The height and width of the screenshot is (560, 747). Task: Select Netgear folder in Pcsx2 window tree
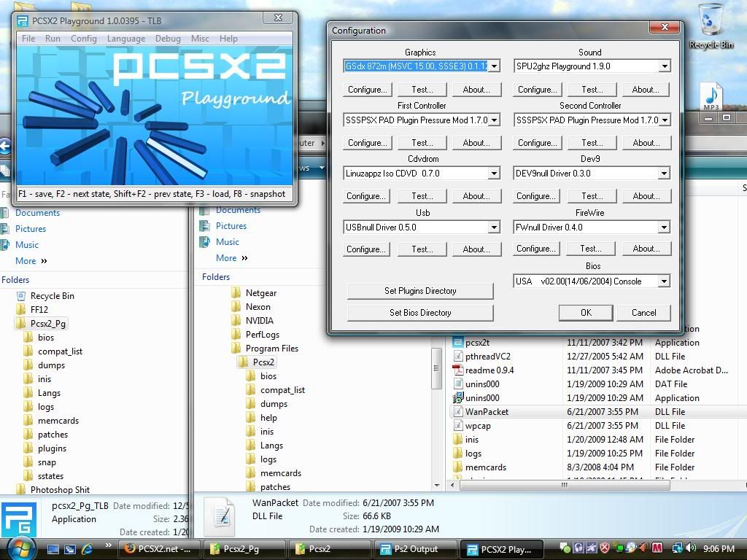tap(260, 293)
